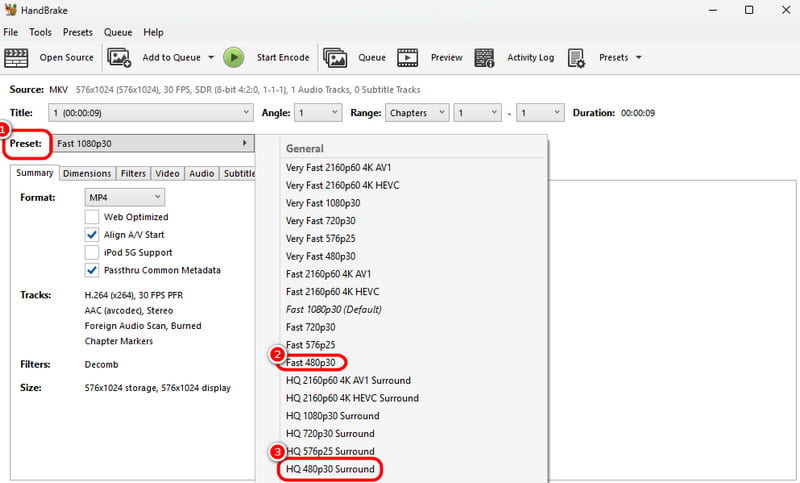Click the Queue toolbar label

pos(372,58)
